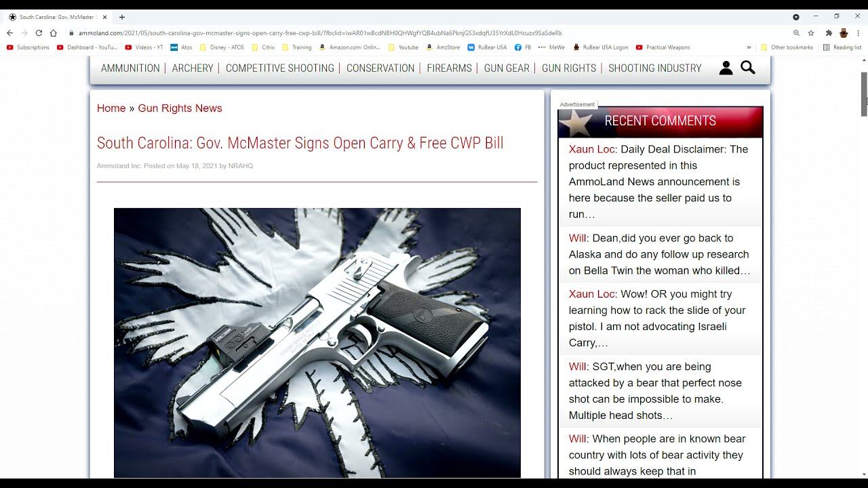Open the Chrome profile avatar

[x=844, y=33]
